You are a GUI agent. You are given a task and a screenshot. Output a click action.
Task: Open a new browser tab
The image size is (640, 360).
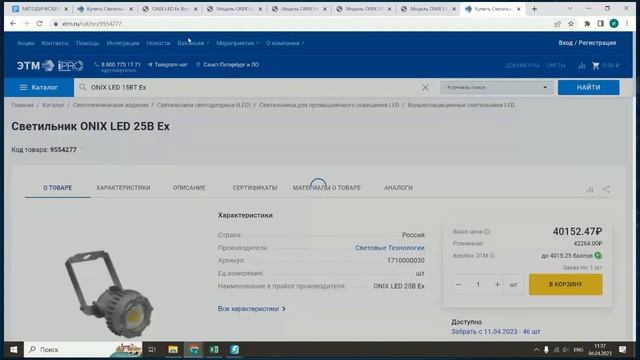[x=534, y=9]
